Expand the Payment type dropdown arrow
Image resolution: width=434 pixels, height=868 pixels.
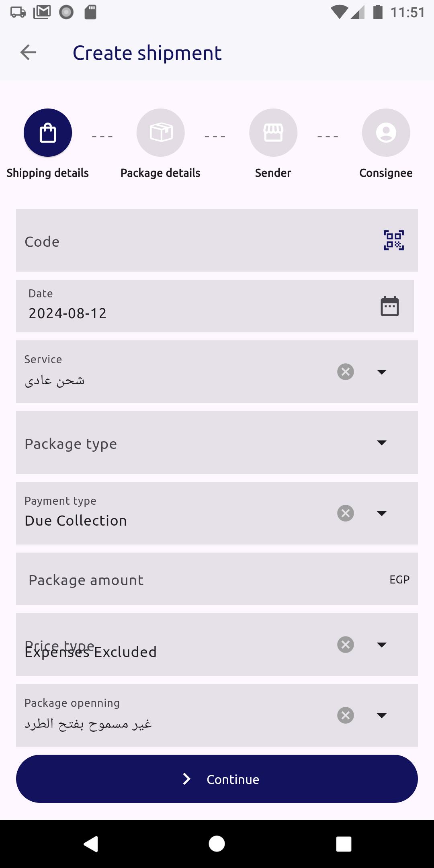pyautogui.click(x=382, y=513)
